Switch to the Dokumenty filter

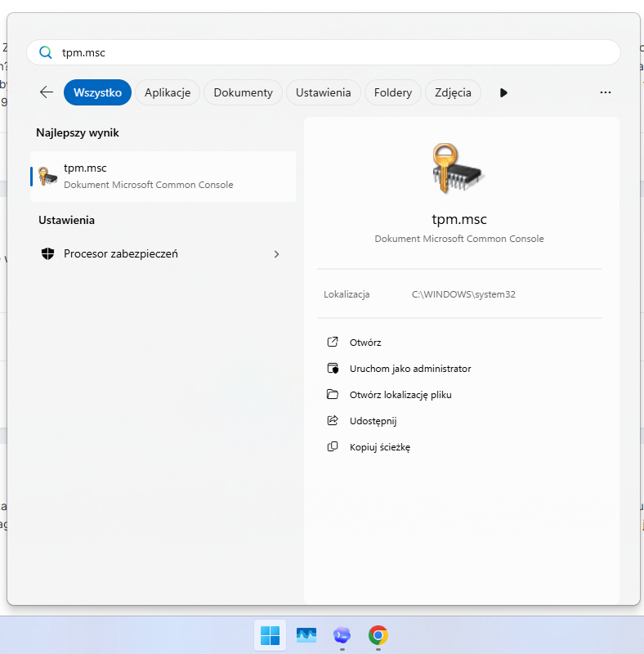coord(244,92)
